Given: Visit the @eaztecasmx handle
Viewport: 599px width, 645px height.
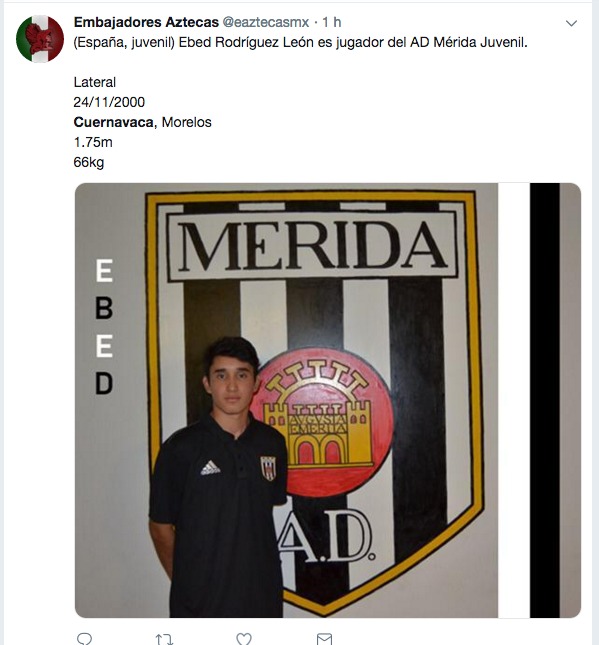Looking at the screenshot, I should pos(265,22).
